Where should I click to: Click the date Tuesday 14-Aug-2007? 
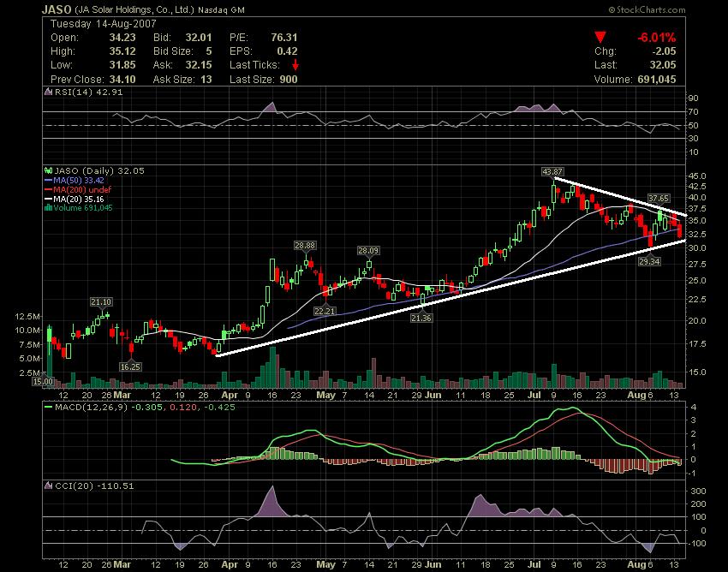(103, 24)
